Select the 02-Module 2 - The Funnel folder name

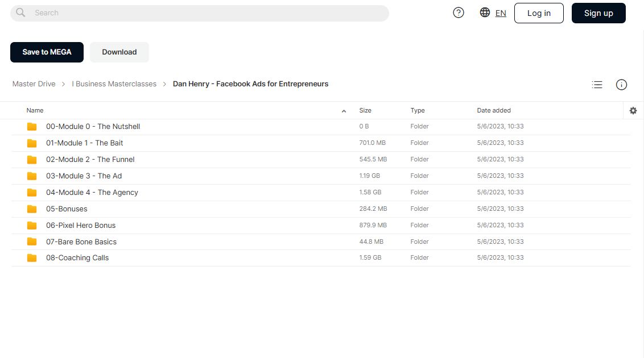(x=90, y=159)
